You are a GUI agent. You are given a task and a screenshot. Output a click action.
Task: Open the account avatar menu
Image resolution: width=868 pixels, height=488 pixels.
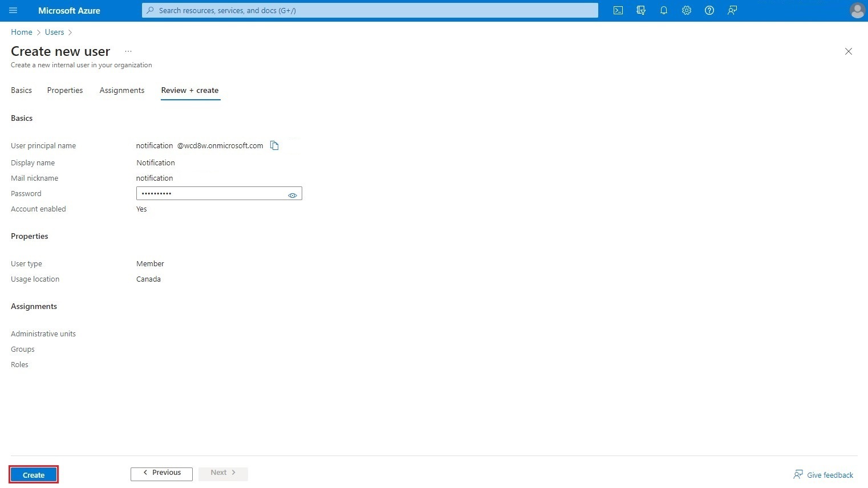[x=857, y=10]
